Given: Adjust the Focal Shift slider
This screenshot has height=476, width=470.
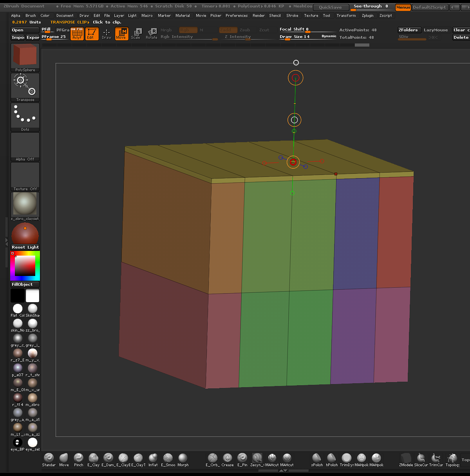Looking at the screenshot, I should click(x=308, y=30).
